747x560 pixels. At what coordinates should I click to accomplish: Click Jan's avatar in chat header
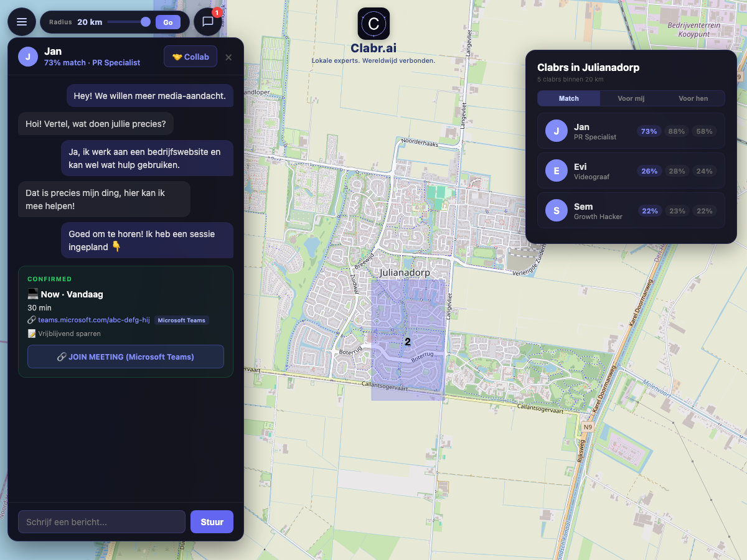pos(28,57)
